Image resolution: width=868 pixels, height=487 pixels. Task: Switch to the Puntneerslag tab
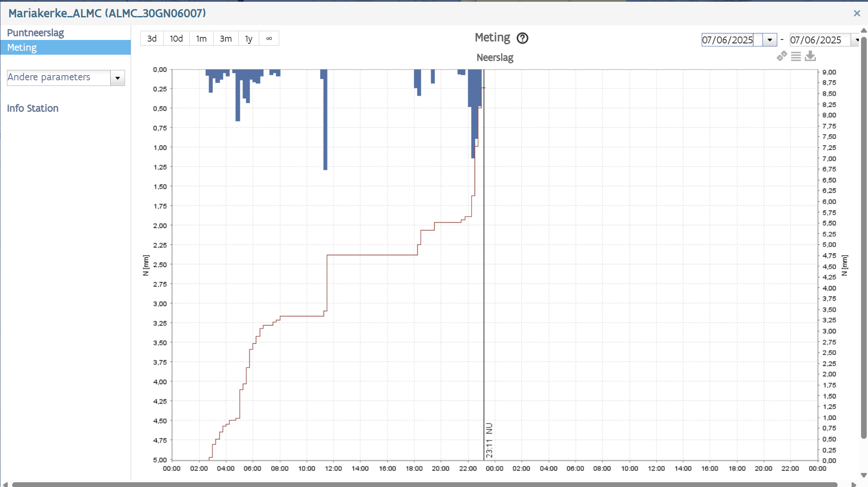(36, 33)
